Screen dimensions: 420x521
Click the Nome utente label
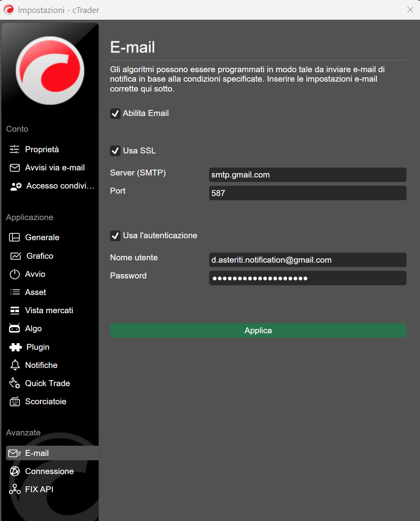134,258
